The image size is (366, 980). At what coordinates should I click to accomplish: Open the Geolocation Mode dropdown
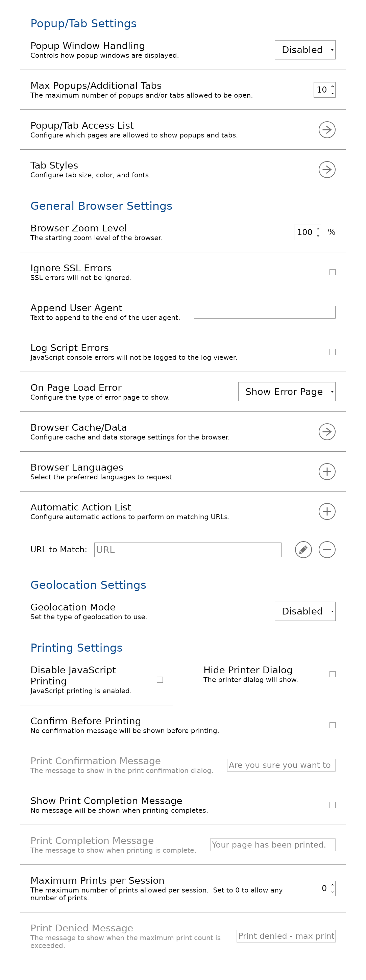click(x=305, y=611)
